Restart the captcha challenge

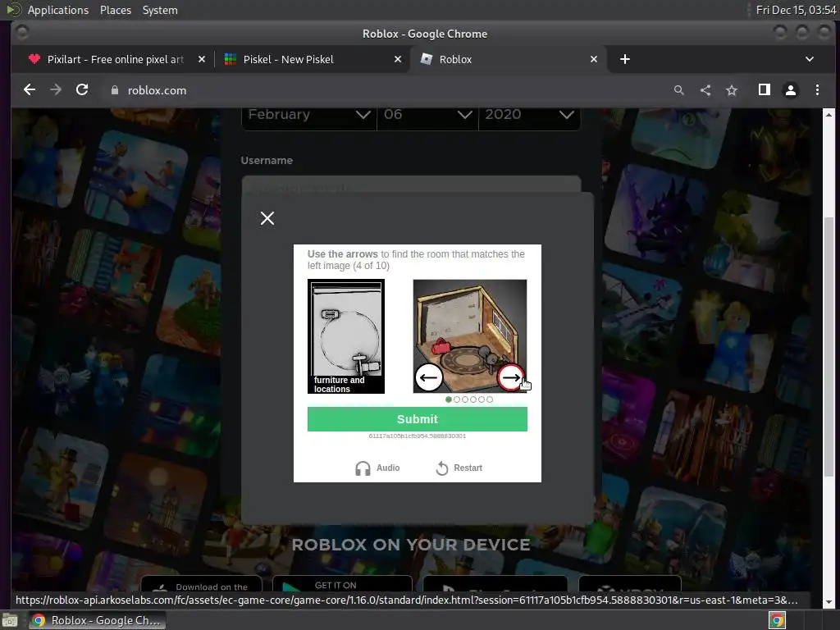pos(459,468)
